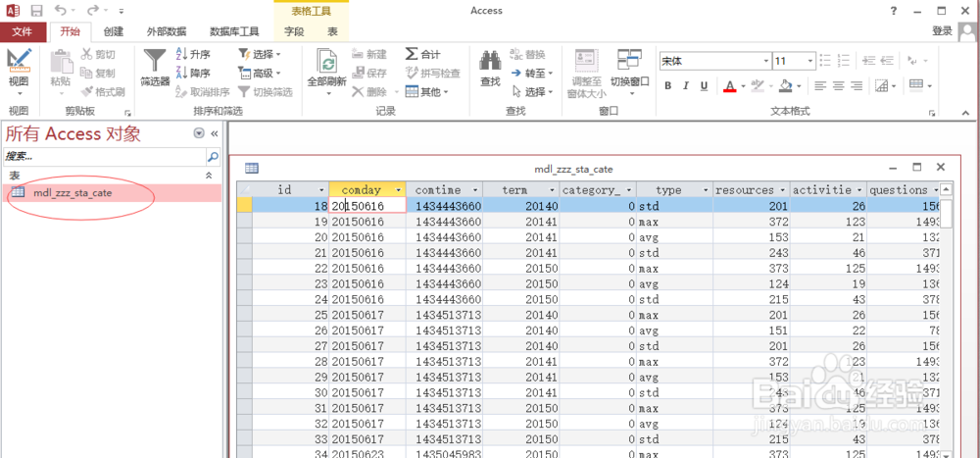Click the navigation pane search field

[x=105, y=156]
